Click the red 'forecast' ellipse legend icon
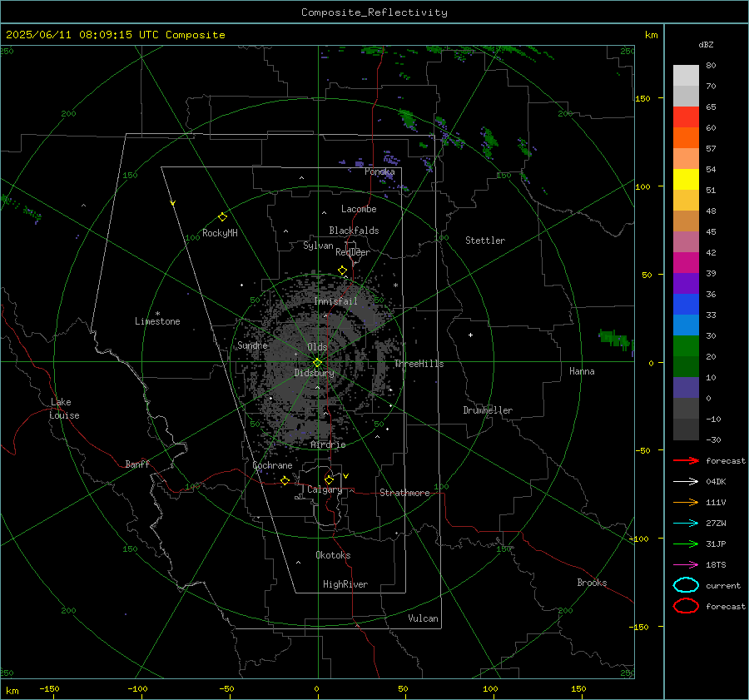749x700 pixels. 686,606
